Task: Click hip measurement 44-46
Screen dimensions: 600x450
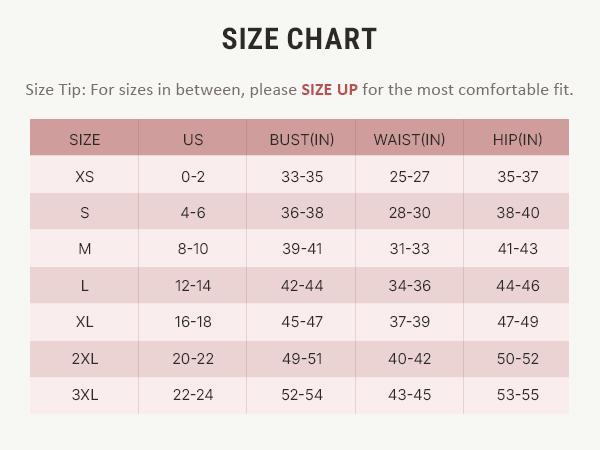Action: (x=518, y=286)
